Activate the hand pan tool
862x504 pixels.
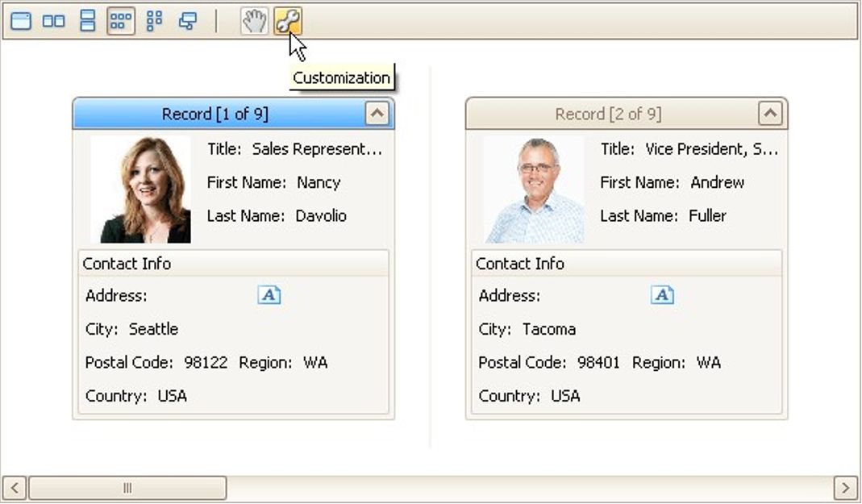(253, 21)
